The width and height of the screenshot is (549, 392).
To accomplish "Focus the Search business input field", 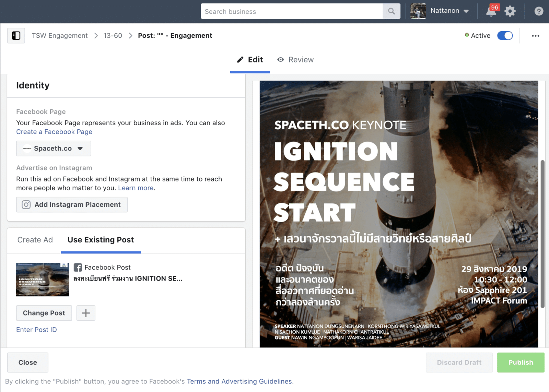I will point(292,11).
